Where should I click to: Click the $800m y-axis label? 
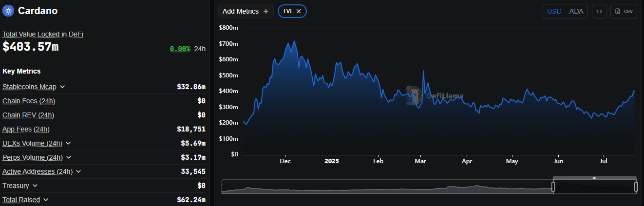point(228,28)
